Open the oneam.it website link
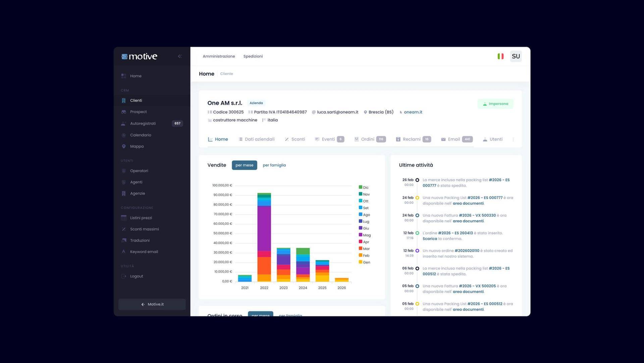Image resolution: width=644 pixels, height=363 pixels. pyautogui.click(x=413, y=112)
